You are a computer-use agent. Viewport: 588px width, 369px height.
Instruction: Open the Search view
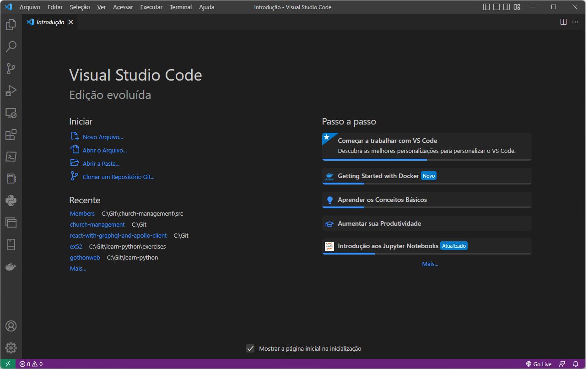[11, 47]
